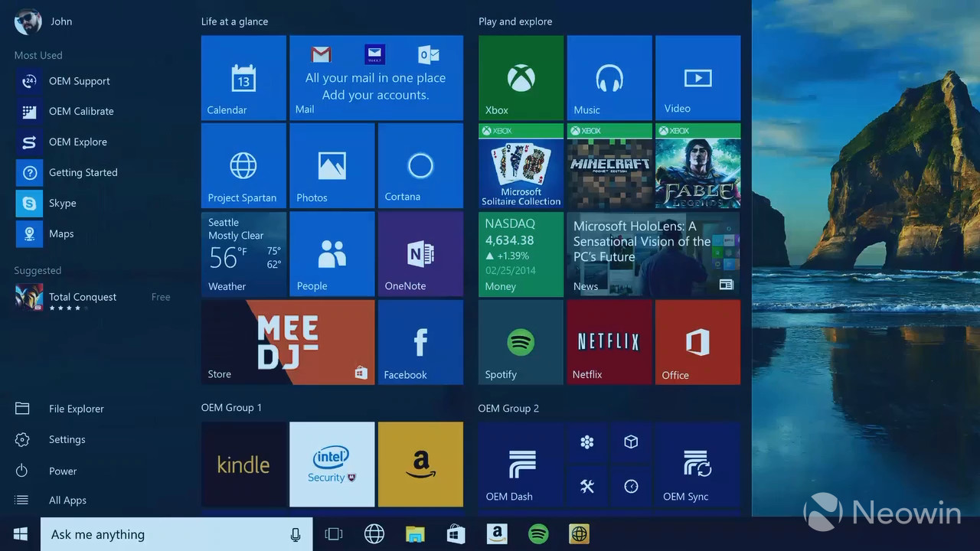Click the Facebook tile
980x551 pixels.
coord(420,342)
